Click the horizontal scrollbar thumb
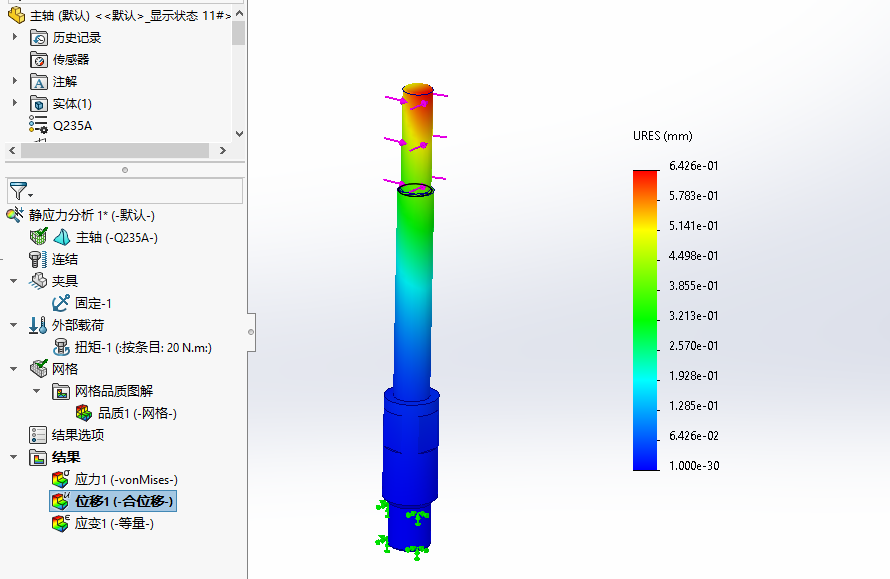The image size is (890, 579). (115, 150)
